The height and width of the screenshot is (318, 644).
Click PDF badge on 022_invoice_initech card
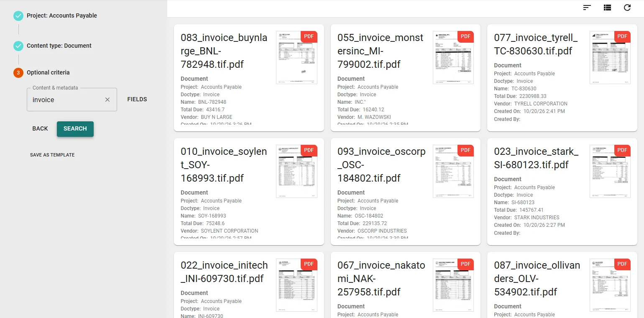[x=309, y=264]
